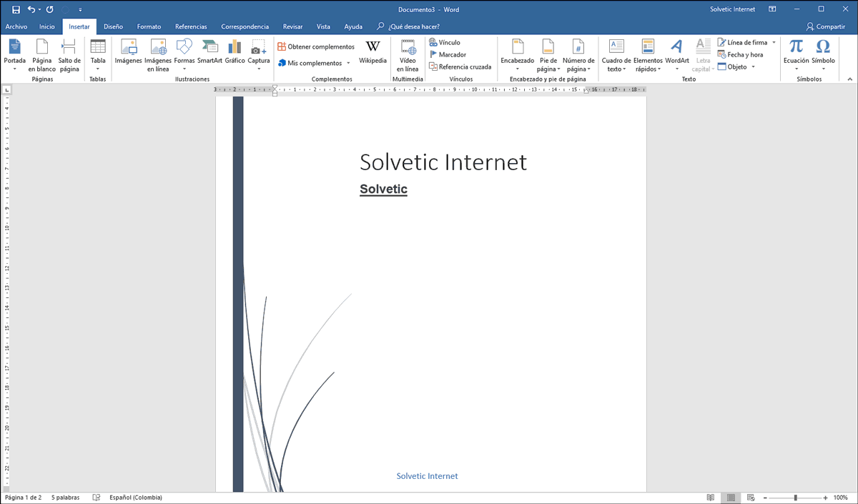858x504 pixels.
Task: Click the zoom slider handle
Action: pyautogui.click(x=796, y=498)
